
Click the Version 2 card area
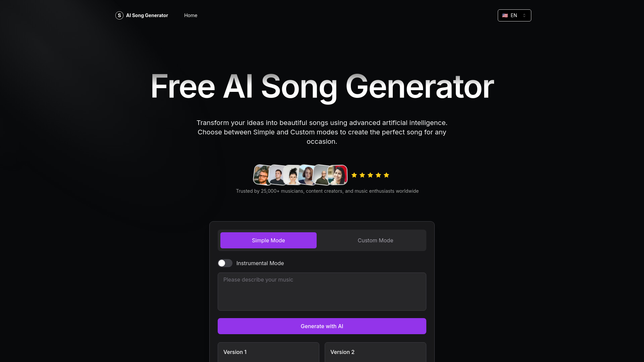click(376, 352)
